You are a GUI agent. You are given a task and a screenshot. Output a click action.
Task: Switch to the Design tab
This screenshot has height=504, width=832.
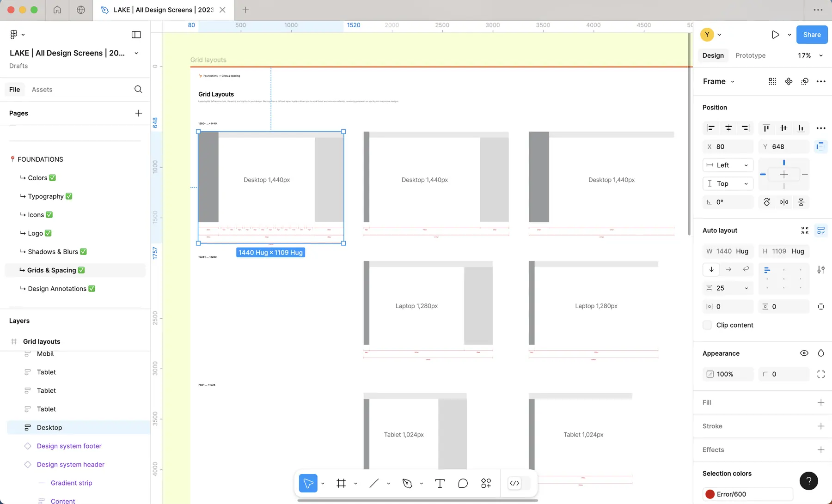pyautogui.click(x=713, y=55)
